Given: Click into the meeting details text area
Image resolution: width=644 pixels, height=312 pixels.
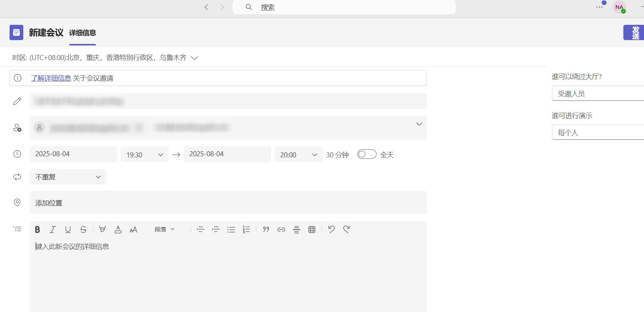Looking at the screenshot, I should coord(228,275).
